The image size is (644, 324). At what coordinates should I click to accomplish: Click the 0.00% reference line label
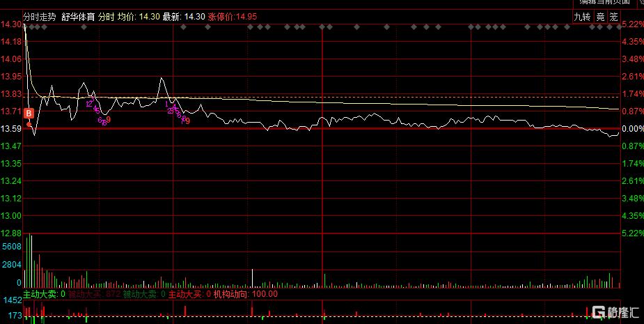633,129
